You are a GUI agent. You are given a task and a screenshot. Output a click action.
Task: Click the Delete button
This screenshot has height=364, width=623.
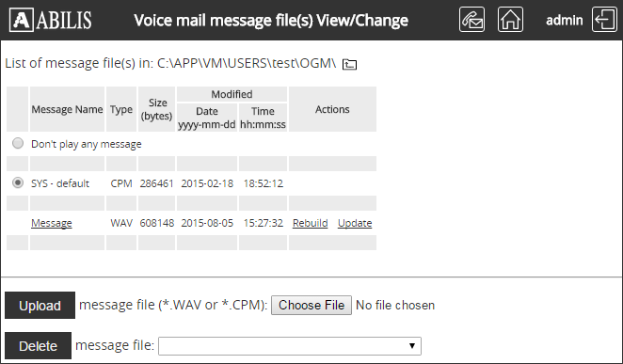pyautogui.click(x=39, y=346)
